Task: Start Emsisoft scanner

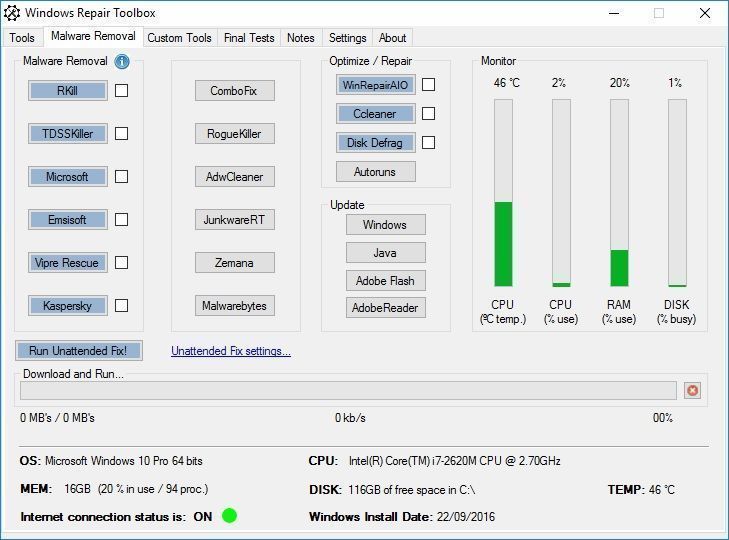Action: tap(67, 220)
